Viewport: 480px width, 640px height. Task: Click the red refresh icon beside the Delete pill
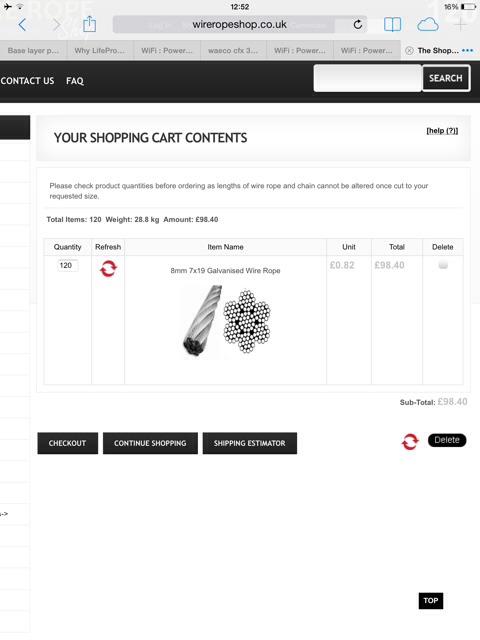pyautogui.click(x=410, y=441)
